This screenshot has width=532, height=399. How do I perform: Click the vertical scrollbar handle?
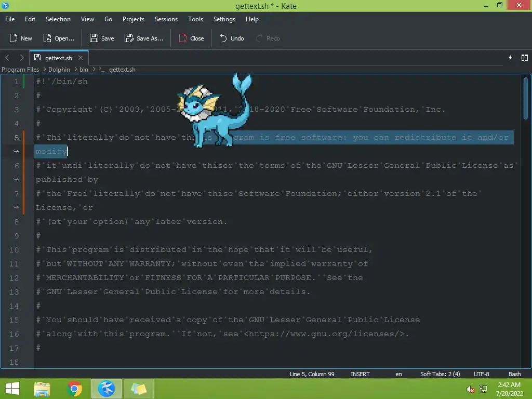[x=526, y=98]
